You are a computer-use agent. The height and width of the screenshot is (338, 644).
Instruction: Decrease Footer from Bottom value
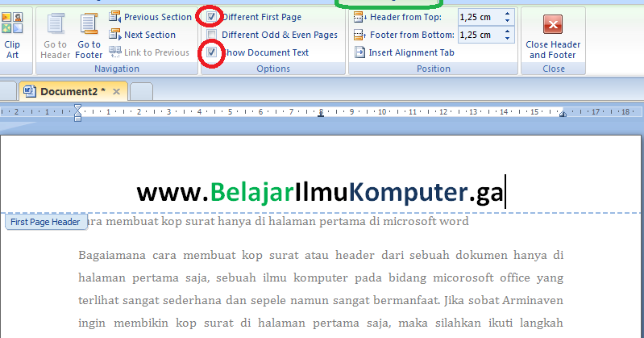click(x=508, y=38)
